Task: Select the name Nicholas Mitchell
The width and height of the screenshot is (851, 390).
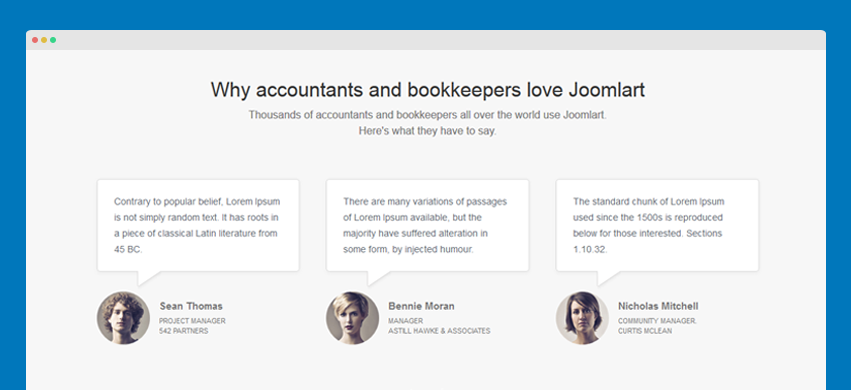Action: [658, 306]
